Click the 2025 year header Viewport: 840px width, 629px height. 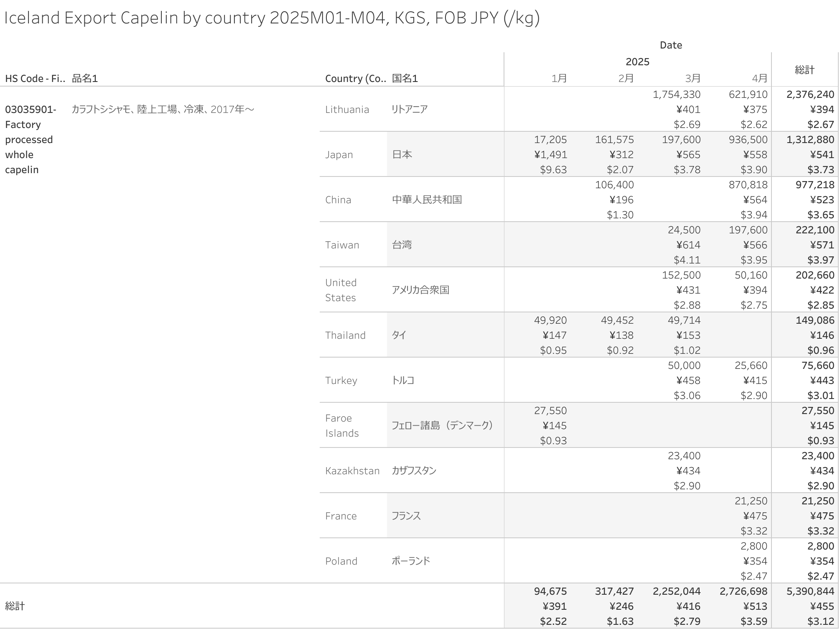pyautogui.click(x=637, y=62)
